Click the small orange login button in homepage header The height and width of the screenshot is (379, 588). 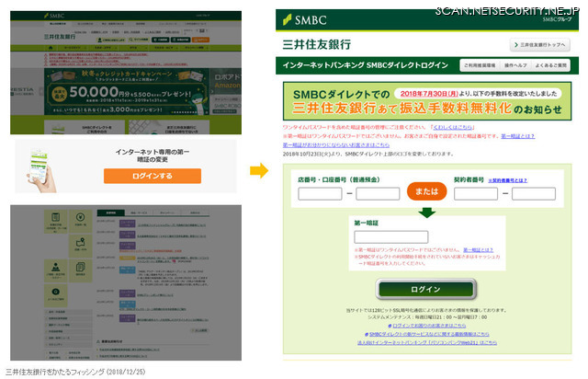click(x=200, y=40)
